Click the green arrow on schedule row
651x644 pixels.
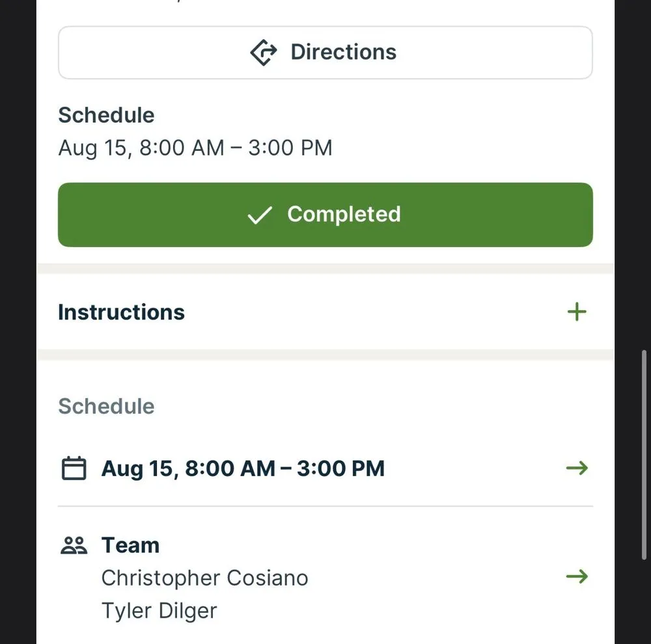pos(577,468)
